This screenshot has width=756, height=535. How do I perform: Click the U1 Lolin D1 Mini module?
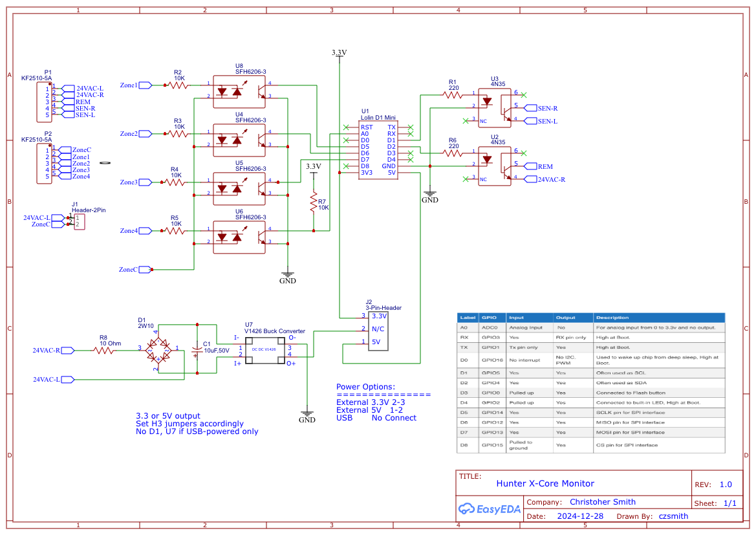[x=378, y=150]
